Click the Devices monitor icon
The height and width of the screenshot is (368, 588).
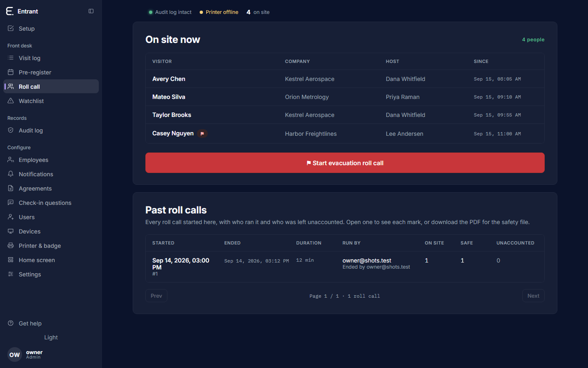(11, 231)
